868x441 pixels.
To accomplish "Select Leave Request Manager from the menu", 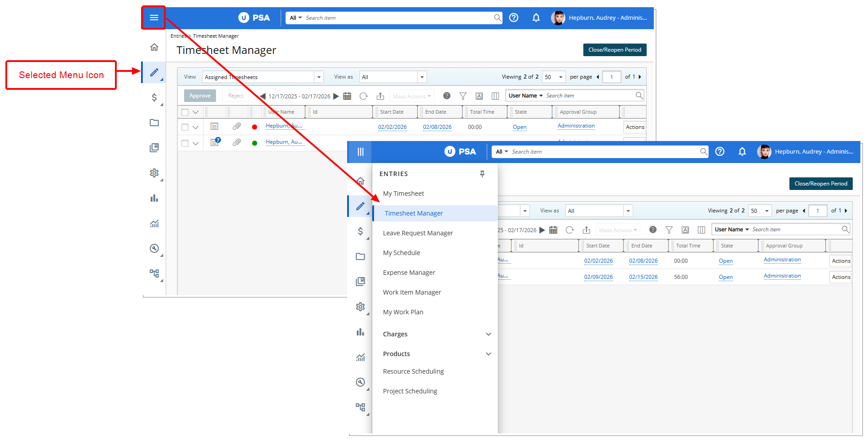I will pyautogui.click(x=418, y=233).
